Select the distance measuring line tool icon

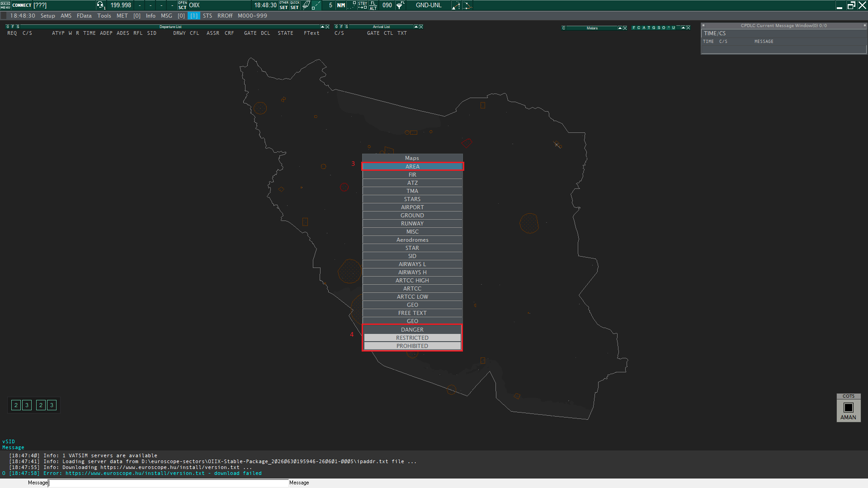click(316, 5)
